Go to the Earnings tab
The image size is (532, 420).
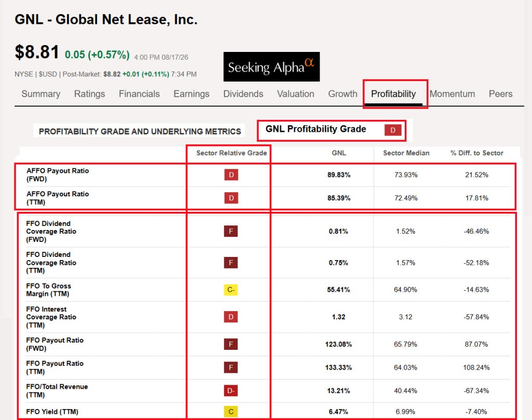click(x=191, y=94)
